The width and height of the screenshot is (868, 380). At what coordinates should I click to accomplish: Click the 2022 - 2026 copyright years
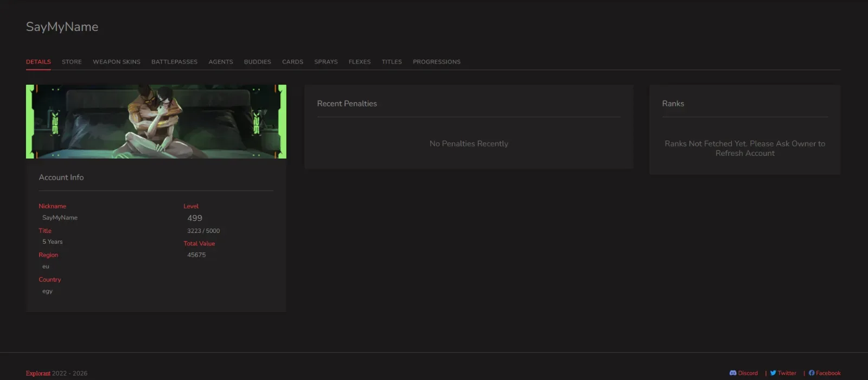point(69,373)
